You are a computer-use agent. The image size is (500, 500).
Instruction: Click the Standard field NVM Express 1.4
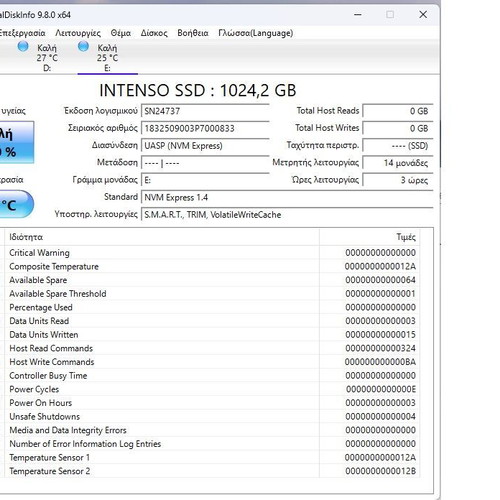(287, 197)
